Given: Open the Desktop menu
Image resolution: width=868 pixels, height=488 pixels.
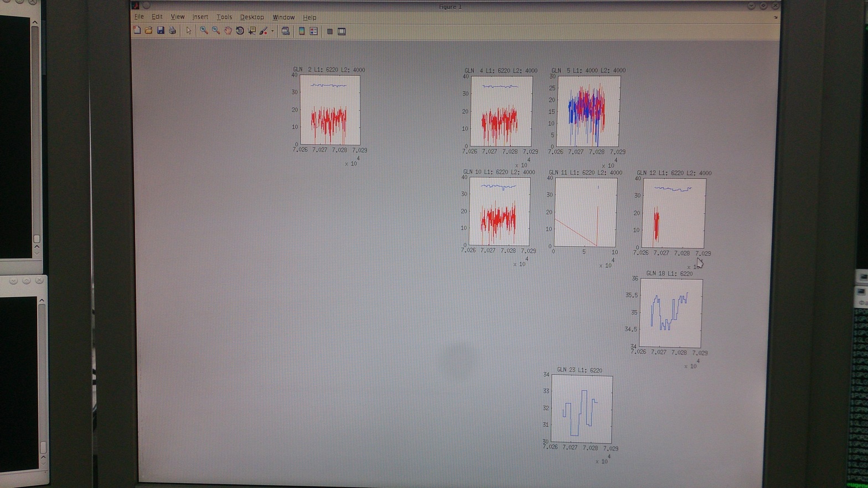Looking at the screenshot, I should click(x=252, y=17).
